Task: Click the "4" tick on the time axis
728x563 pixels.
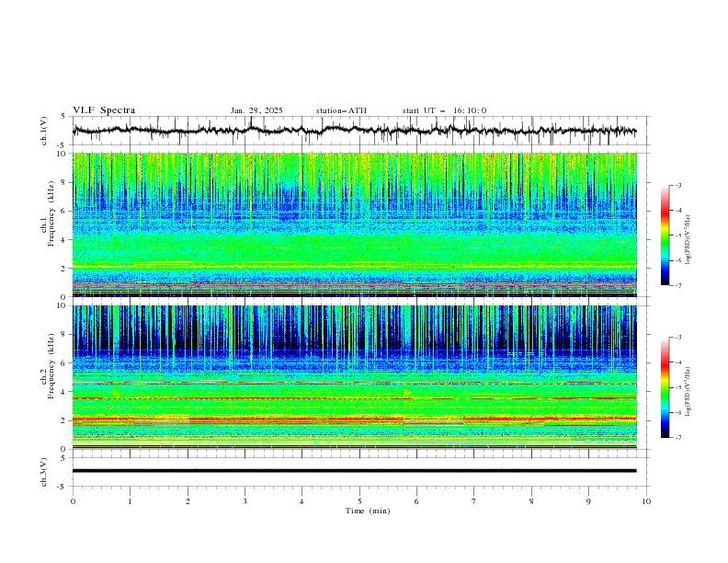Action: 301,501
